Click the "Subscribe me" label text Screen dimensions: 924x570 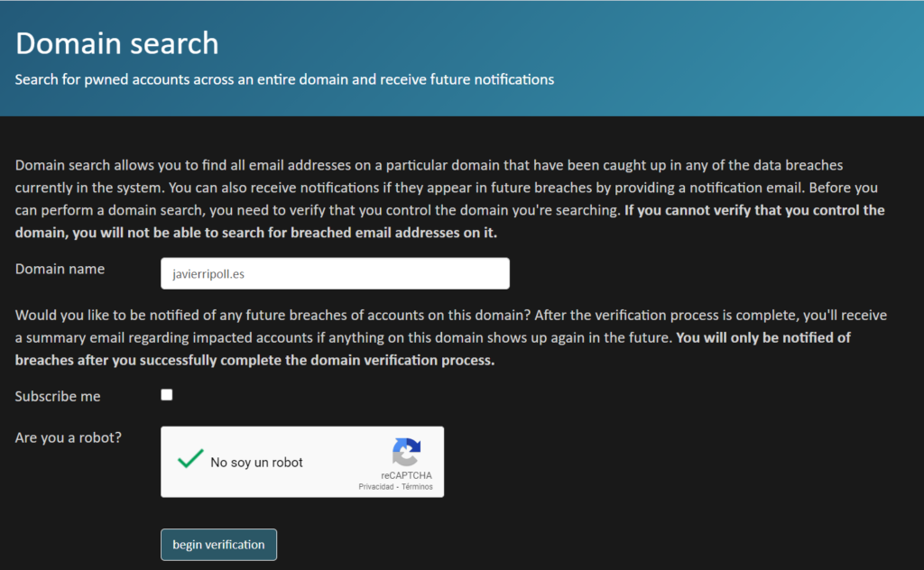[58, 396]
